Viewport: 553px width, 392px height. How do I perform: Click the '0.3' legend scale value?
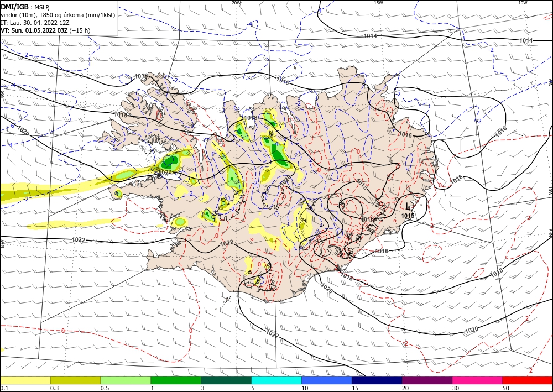point(54,388)
